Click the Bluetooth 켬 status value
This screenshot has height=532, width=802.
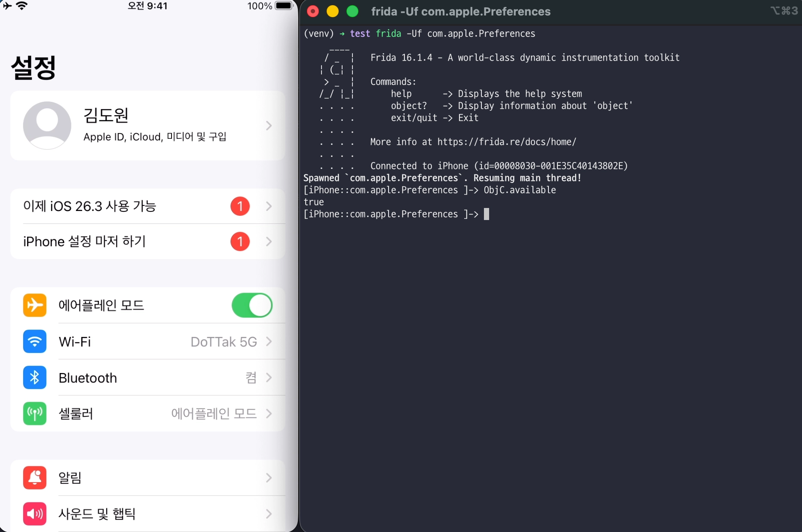pos(251,378)
